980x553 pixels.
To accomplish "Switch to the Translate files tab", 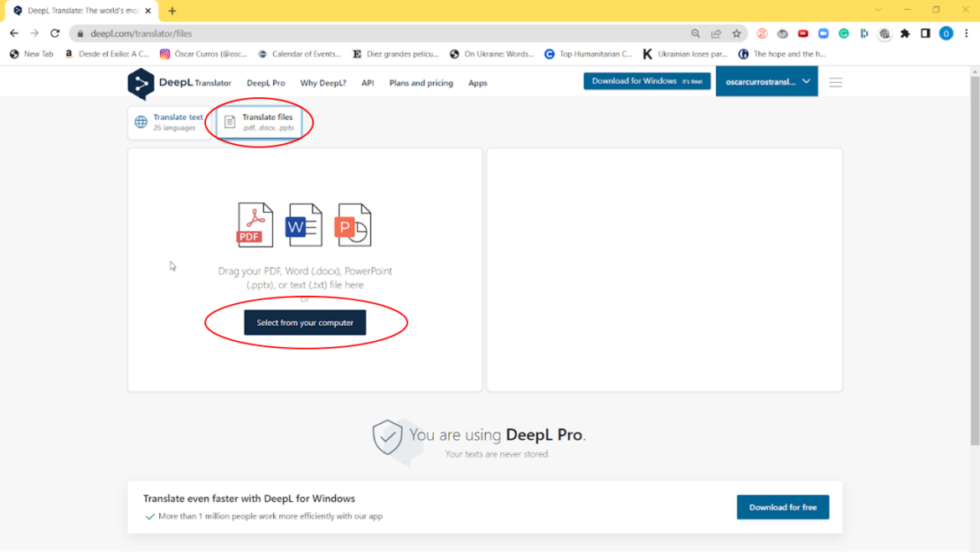I will (260, 121).
